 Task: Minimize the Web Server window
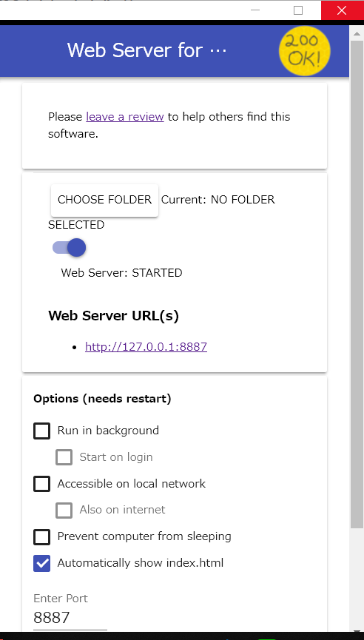[255, 10]
